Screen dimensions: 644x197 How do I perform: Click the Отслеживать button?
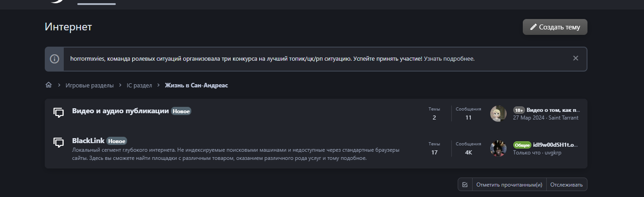click(567, 185)
